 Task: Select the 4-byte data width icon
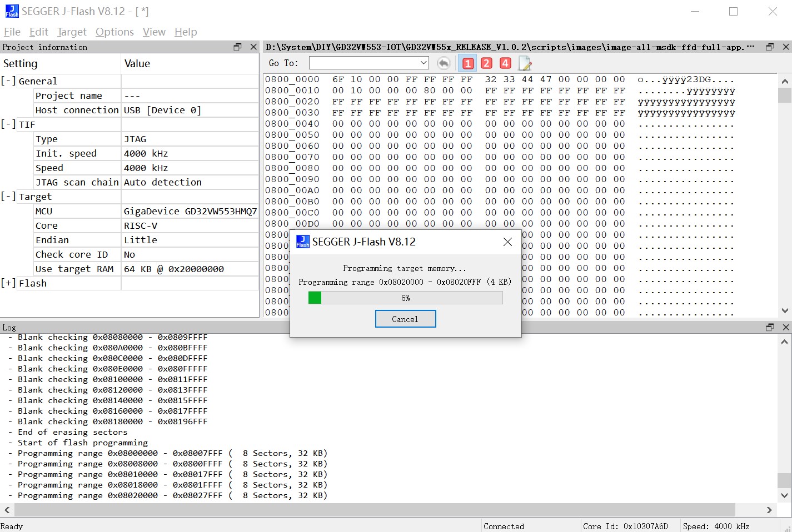click(x=505, y=63)
